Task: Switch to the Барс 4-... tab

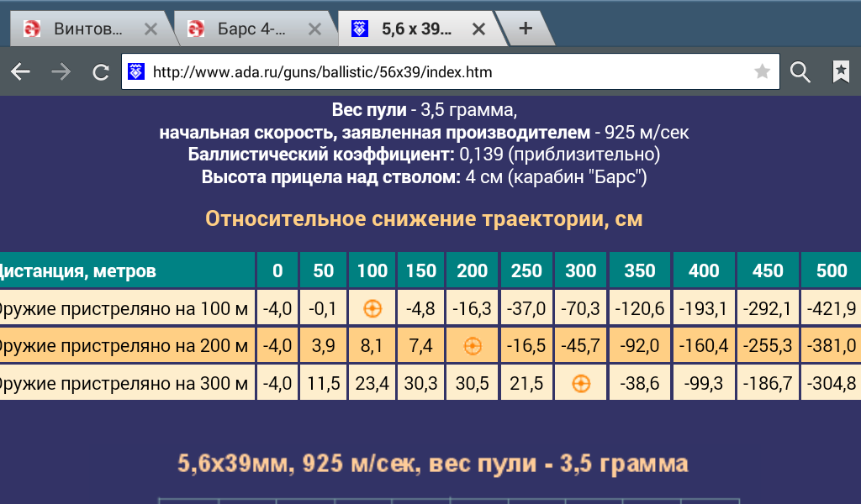Action: coord(244,29)
